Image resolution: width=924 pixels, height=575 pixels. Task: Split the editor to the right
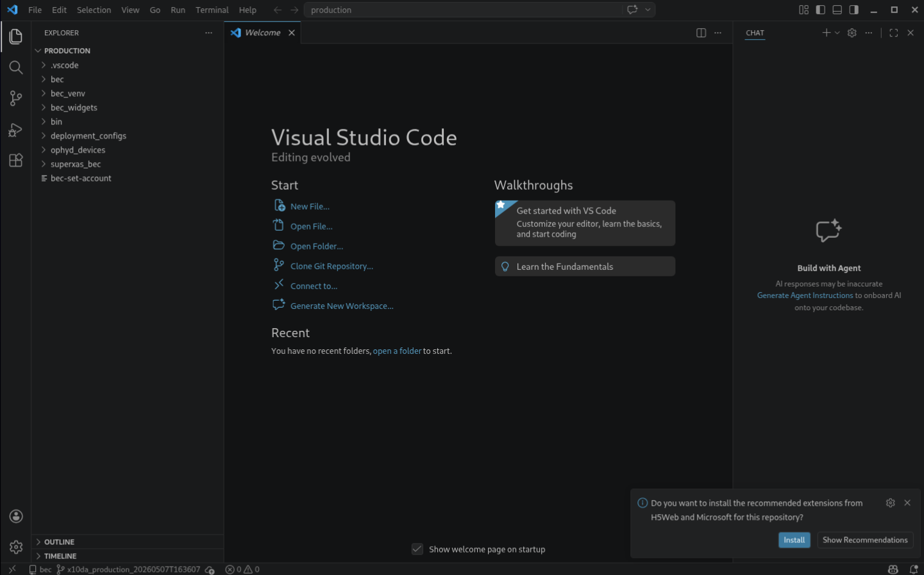[x=701, y=33]
